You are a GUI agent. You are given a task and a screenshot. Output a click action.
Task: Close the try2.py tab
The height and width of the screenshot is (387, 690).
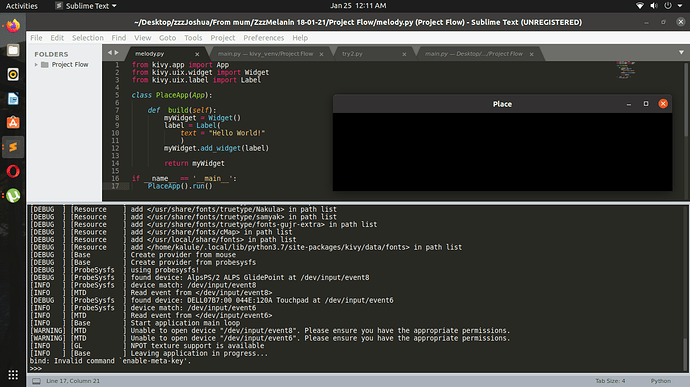pyautogui.click(x=404, y=54)
